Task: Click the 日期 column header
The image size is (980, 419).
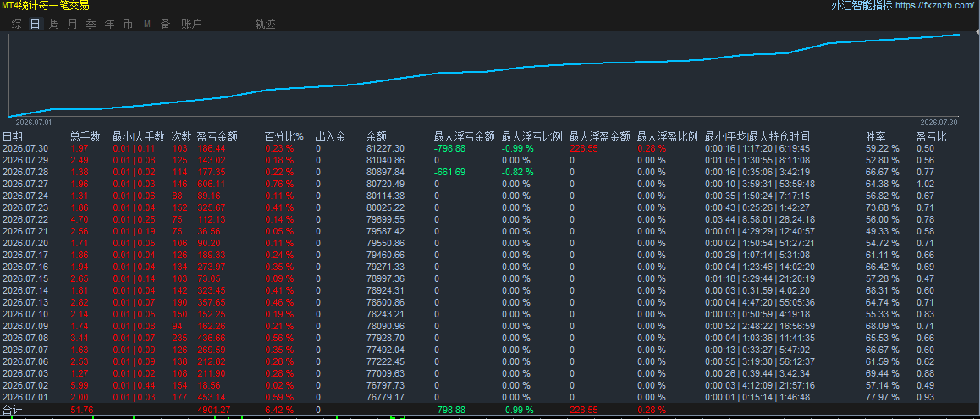Action: pyautogui.click(x=13, y=136)
